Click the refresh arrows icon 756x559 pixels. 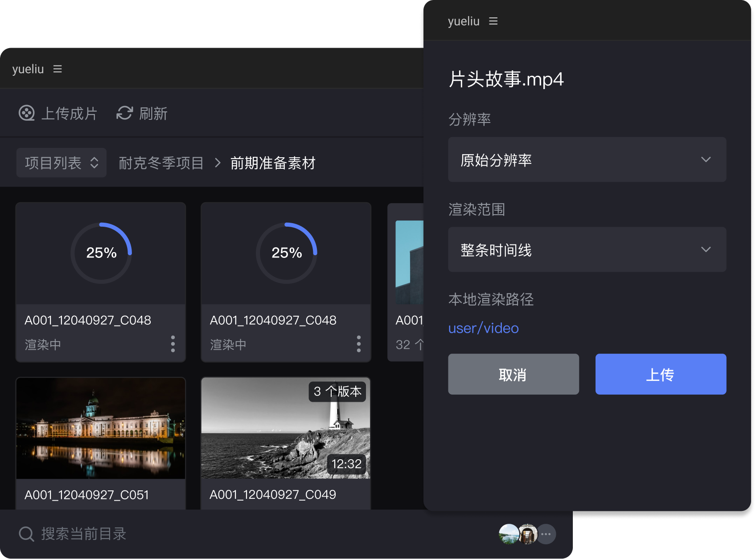(x=125, y=113)
